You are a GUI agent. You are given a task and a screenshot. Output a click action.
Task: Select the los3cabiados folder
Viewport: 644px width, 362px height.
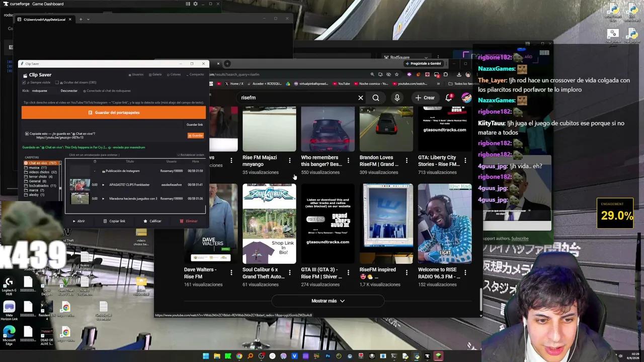pyautogui.click(x=40, y=186)
